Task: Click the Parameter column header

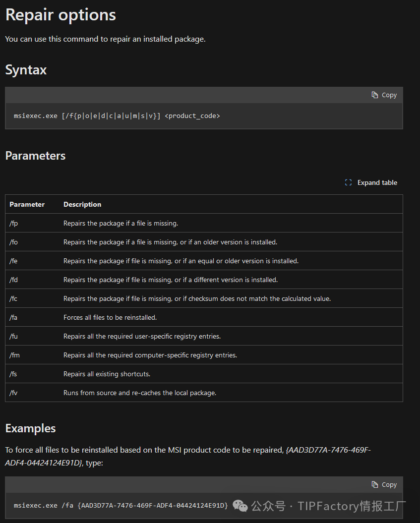Action: tap(27, 204)
